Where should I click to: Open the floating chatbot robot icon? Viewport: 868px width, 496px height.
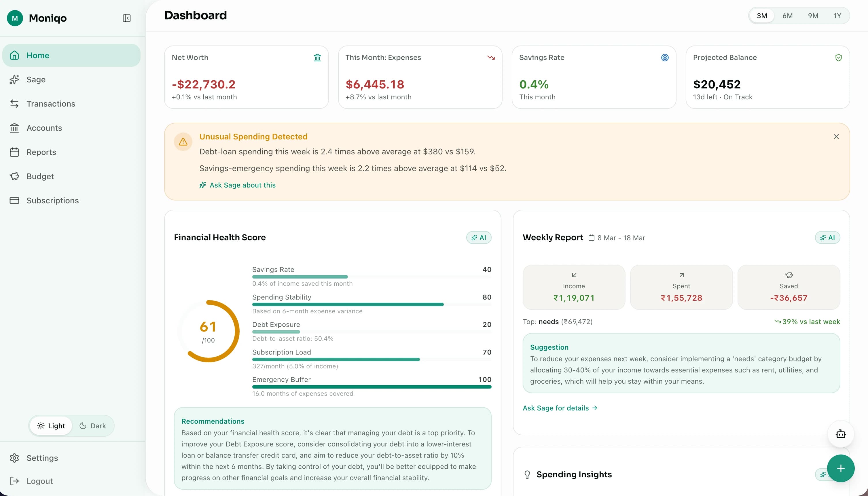840,434
